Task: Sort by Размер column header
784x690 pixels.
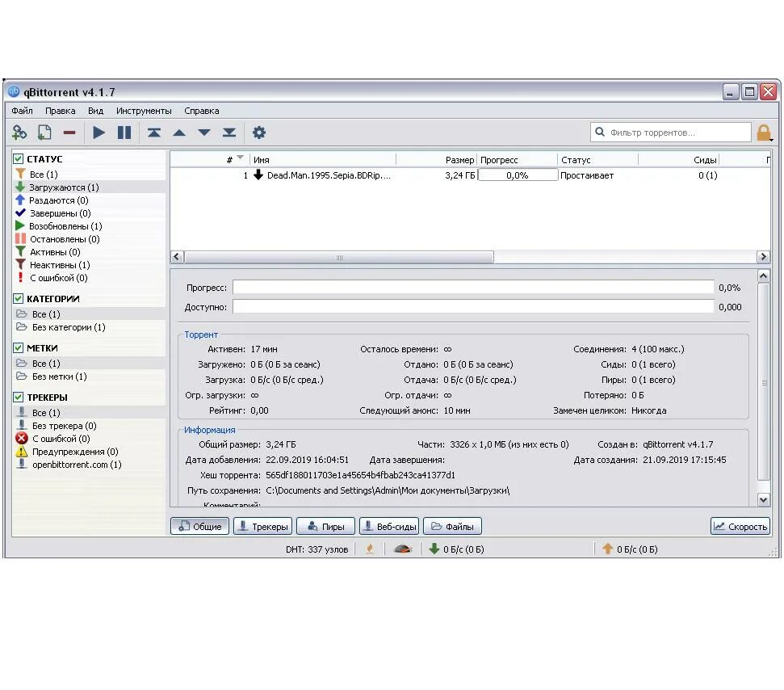Action: [x=437, y=160]
